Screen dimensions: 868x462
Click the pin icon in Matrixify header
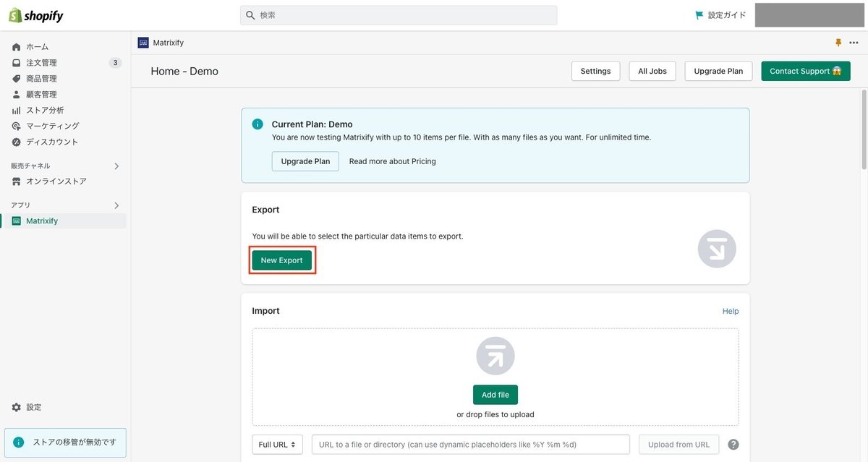tap(838, 43)
